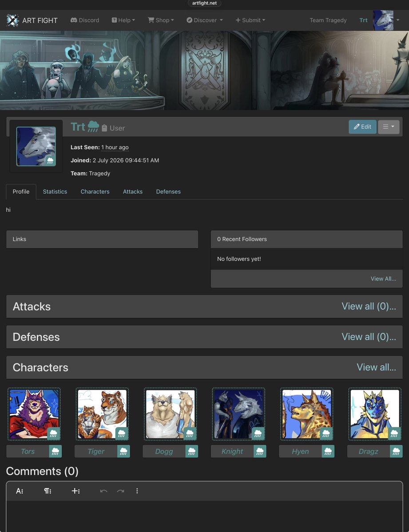Open the Dragz character thumbnail
The height and width of the screenshot is (532, 409).
375,414
